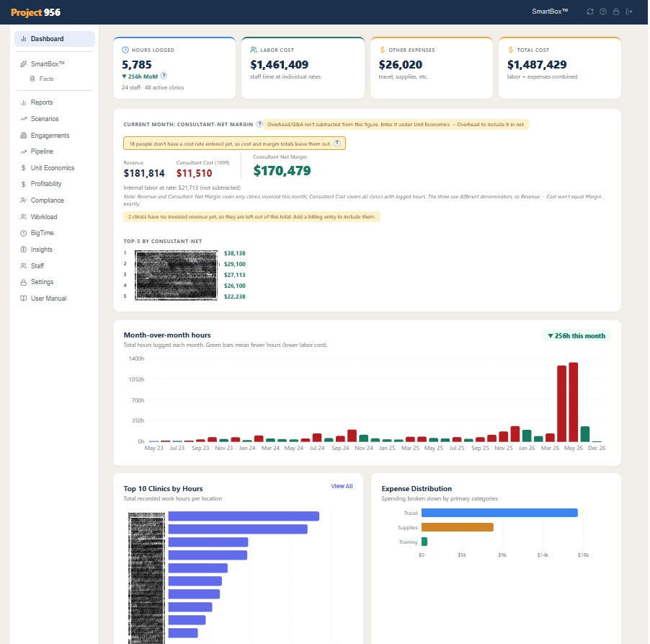Screen dimensions: 650x644
Task: Click the clock icon on the Hours Logged card
Action: tap(125, 50)
